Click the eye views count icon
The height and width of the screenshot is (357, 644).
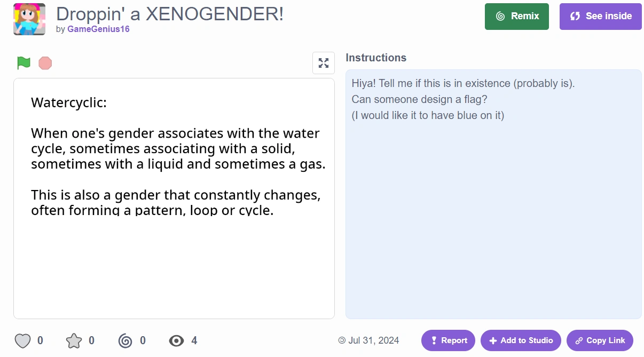point(176,340)
